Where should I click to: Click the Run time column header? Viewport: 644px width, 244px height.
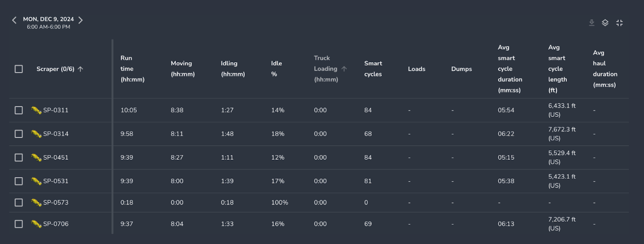click(132, 69)
